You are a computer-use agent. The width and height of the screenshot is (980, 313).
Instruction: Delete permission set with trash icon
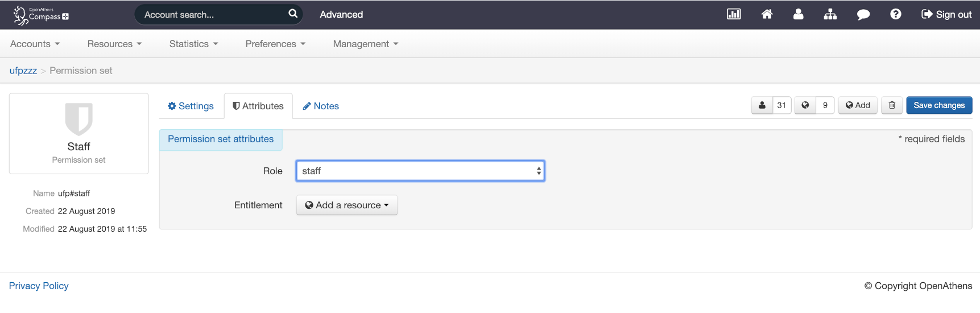[891, 105]
